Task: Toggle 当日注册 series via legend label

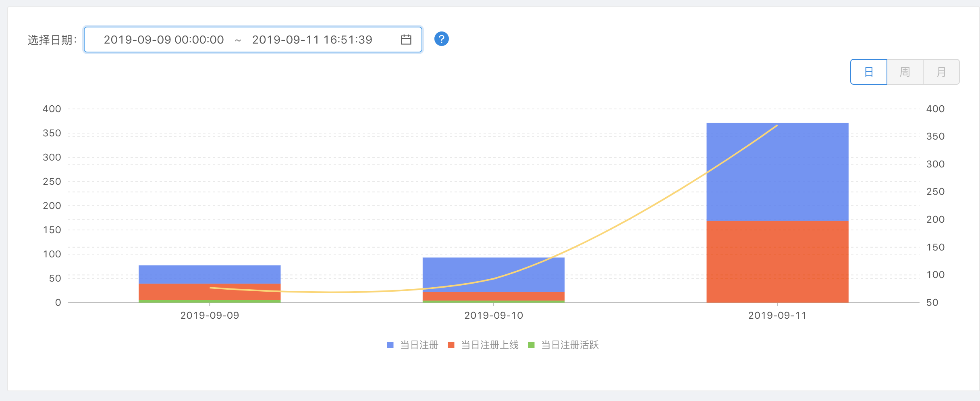Action: (419, 345)
